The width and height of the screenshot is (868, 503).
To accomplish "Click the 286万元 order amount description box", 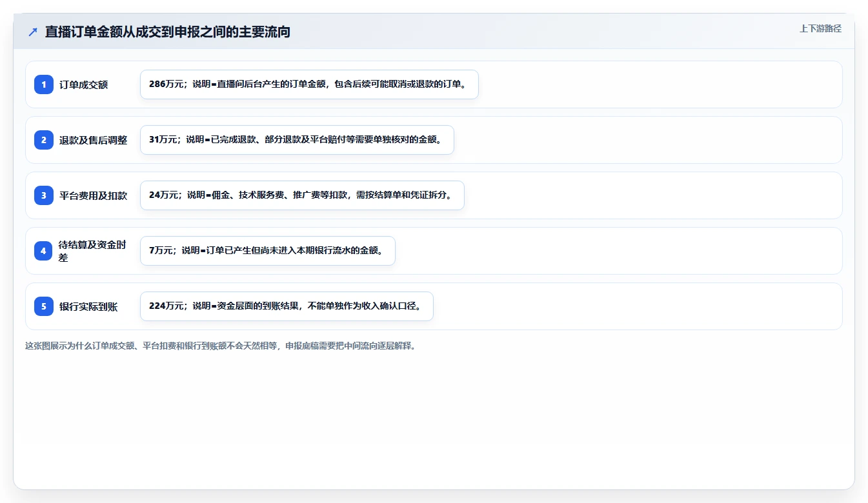I will 309,84.
